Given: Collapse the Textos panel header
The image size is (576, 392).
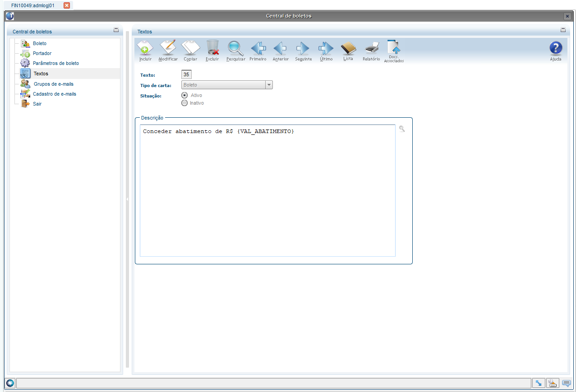Looking at the screenshot, I should point(563,30).
